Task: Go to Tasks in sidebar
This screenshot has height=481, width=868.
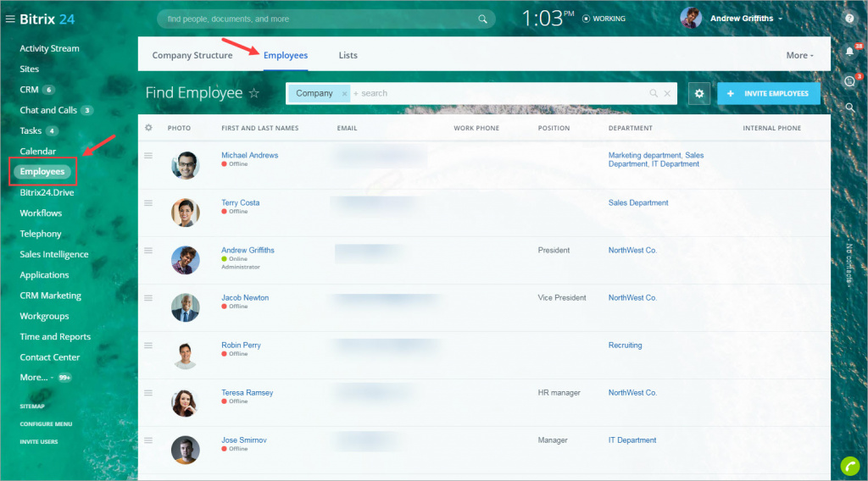Action: click(x=31, y=131)
